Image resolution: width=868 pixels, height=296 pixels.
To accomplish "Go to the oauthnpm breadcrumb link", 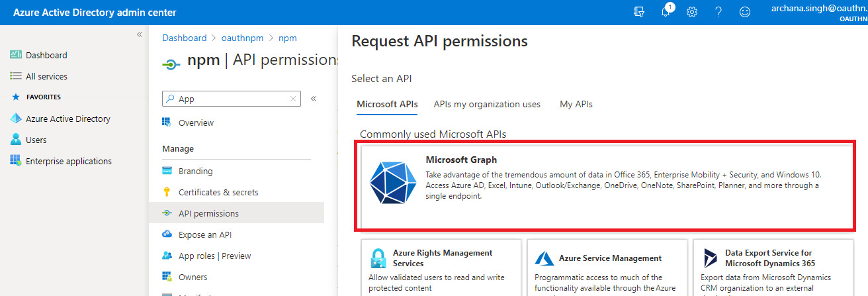I will pos(242,38).
